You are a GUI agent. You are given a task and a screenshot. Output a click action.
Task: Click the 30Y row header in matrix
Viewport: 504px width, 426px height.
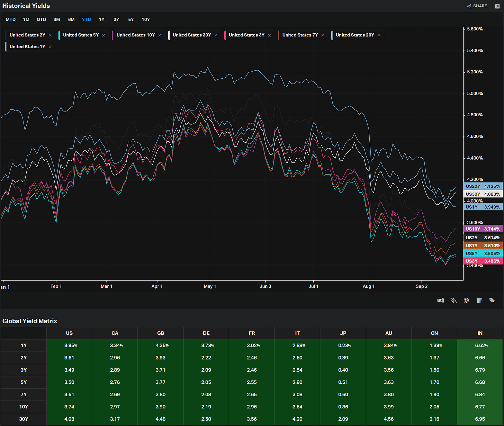[24, 419]
